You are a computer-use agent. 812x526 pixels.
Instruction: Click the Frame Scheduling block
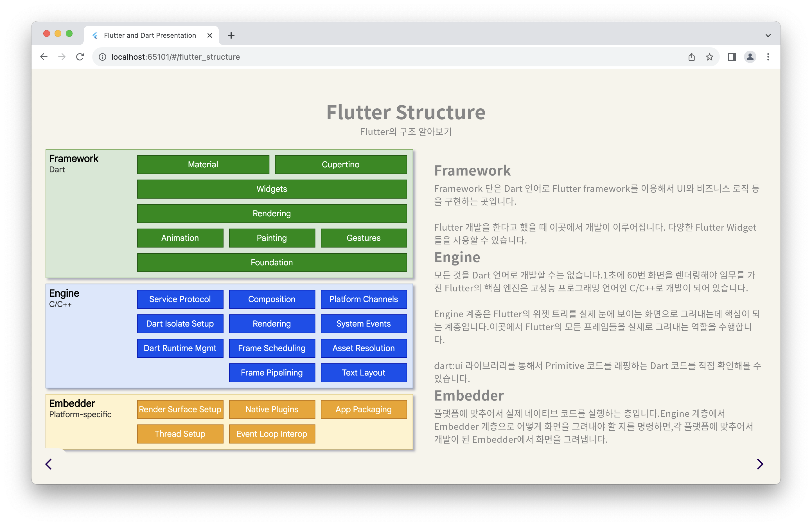pyautogui.click(x=272, y=348)
